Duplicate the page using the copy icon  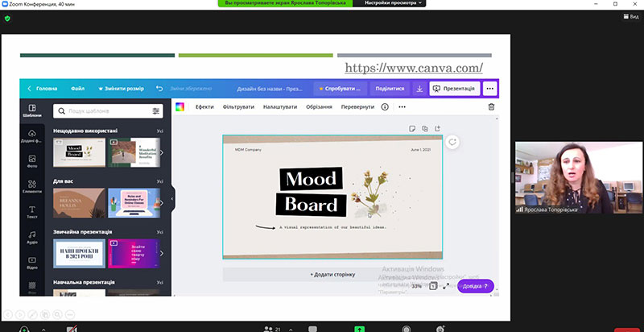[x=425, y=129]
